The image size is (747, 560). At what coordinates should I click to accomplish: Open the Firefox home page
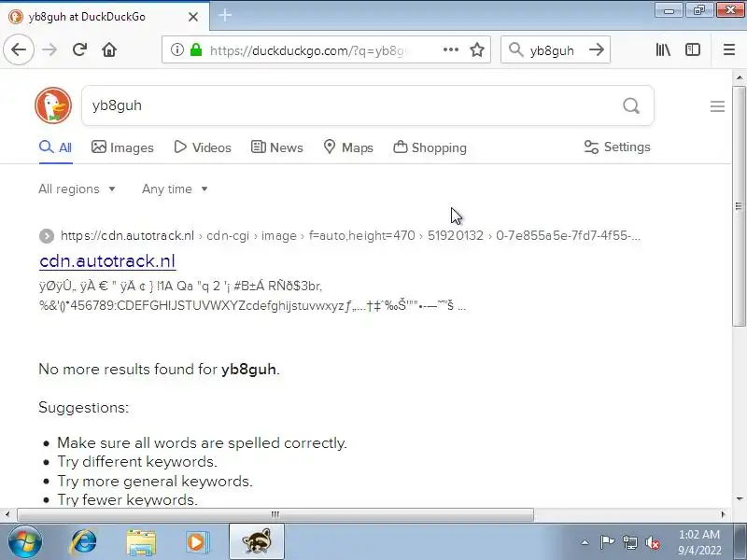pyautogui.click(x=109, y=49)
